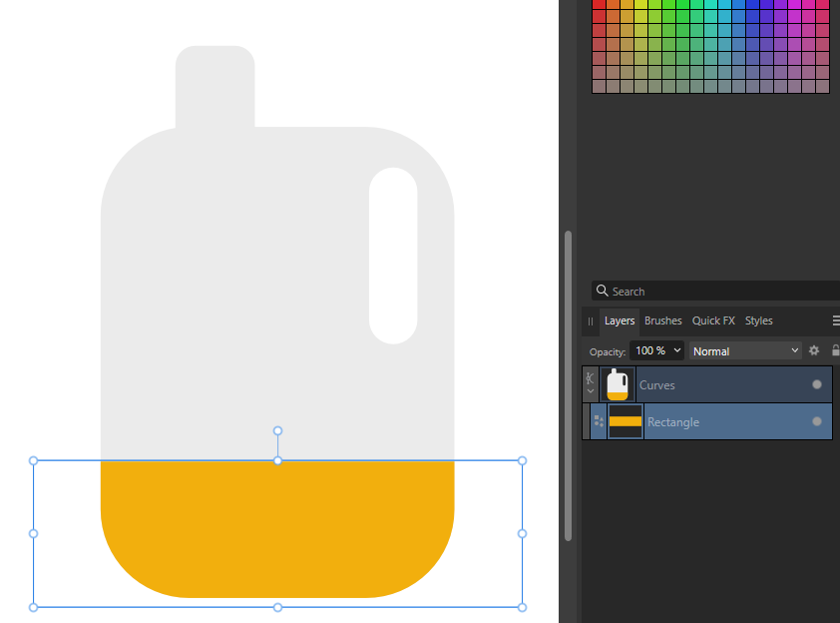Select the Rectangle layer name

[672, 422]
